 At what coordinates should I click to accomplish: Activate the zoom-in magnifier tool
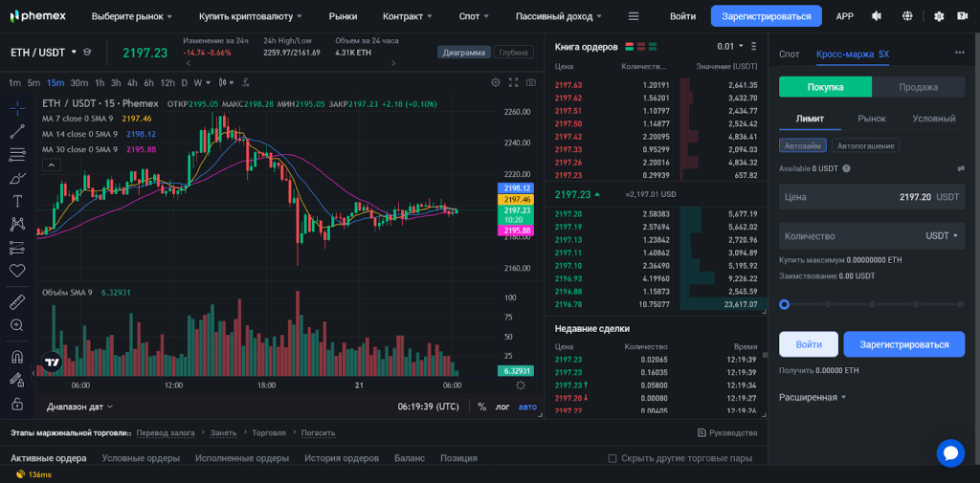point(17,325)
